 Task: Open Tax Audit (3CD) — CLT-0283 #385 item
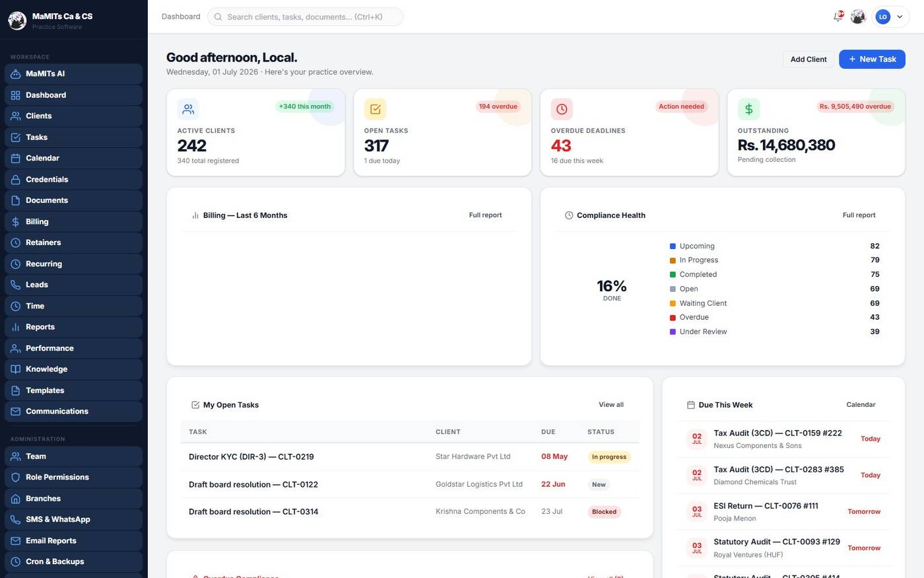tap(784, 475)
